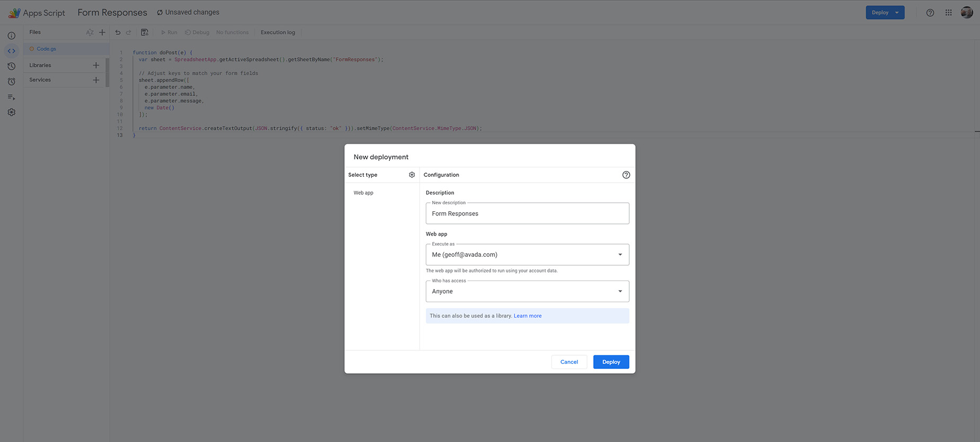Screen dimensions: 980x442
Task: Click the New description input field
Action: 528,213
